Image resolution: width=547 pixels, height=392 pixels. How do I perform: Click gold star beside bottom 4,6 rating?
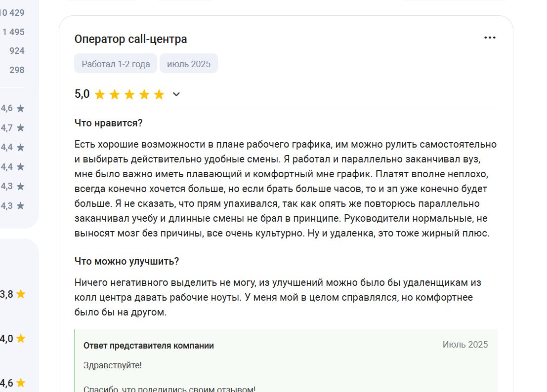21,383
